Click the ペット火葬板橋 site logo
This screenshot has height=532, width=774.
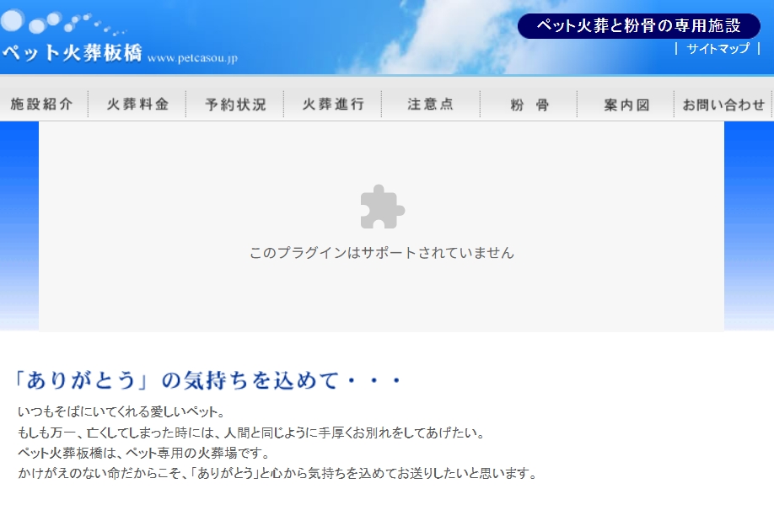(72, 52)
